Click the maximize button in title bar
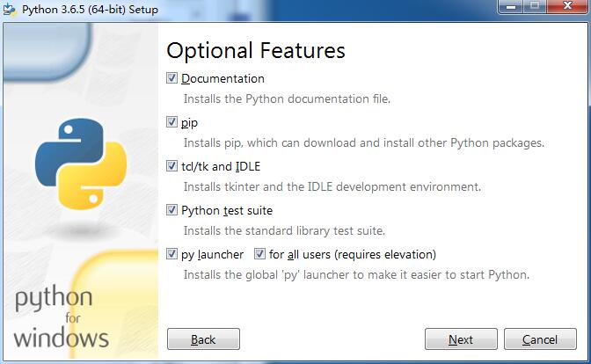Viewport: 591px width, 364px height. 535,6
